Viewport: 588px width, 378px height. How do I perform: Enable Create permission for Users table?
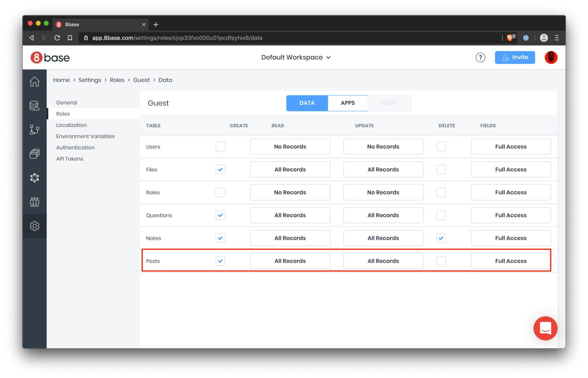pos(220,147)
